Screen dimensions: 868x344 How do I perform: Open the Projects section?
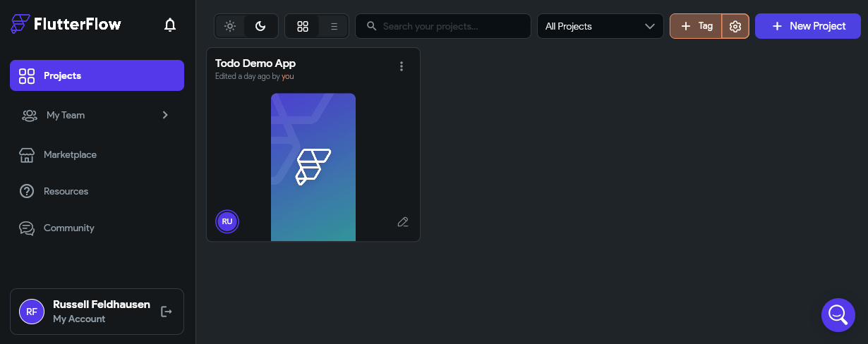pos(97,75)
